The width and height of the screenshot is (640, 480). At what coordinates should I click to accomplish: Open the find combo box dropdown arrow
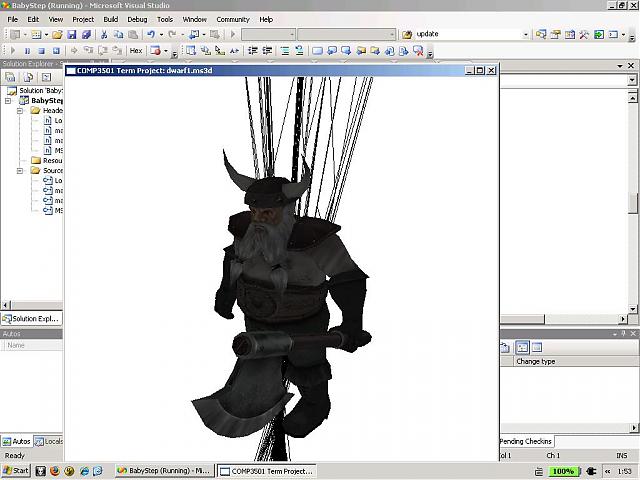coord(526,34)
